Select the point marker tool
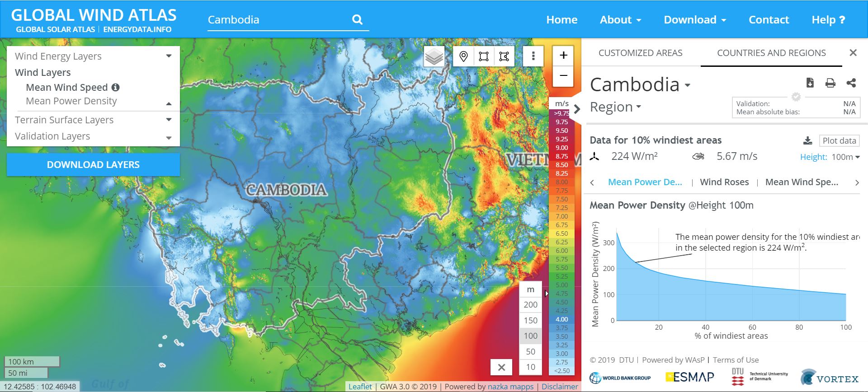The image size is (868, 392). (463, 56)
